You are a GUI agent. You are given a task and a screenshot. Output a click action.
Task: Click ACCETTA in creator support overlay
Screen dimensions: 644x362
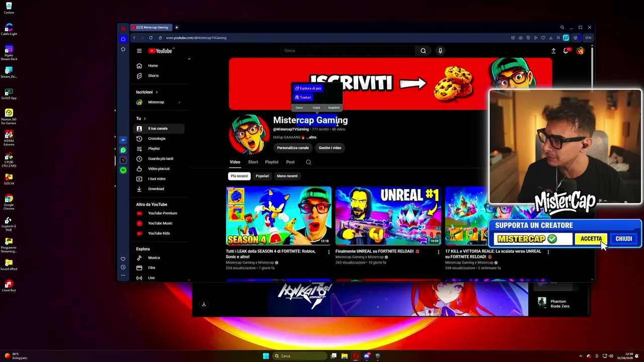591,239
